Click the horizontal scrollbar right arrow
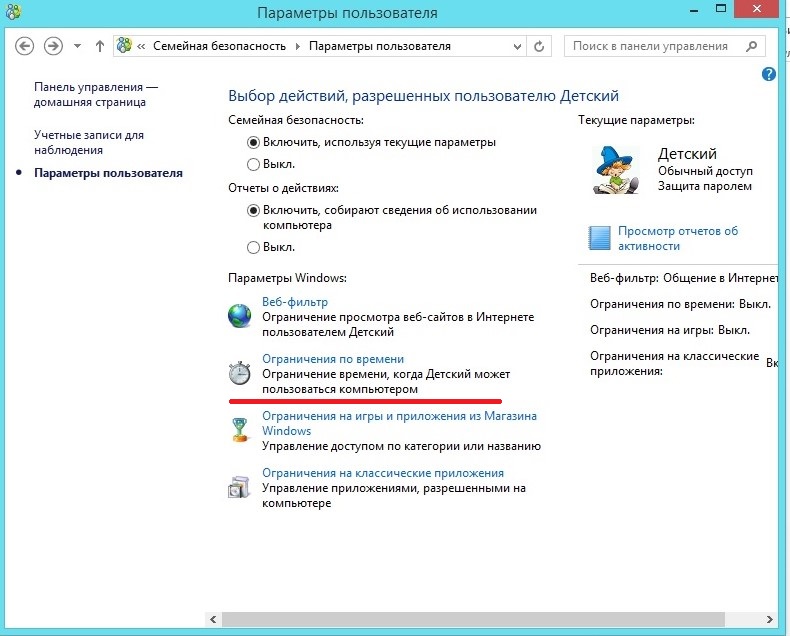This screenshot has height=636, width=790. [769, 619]
